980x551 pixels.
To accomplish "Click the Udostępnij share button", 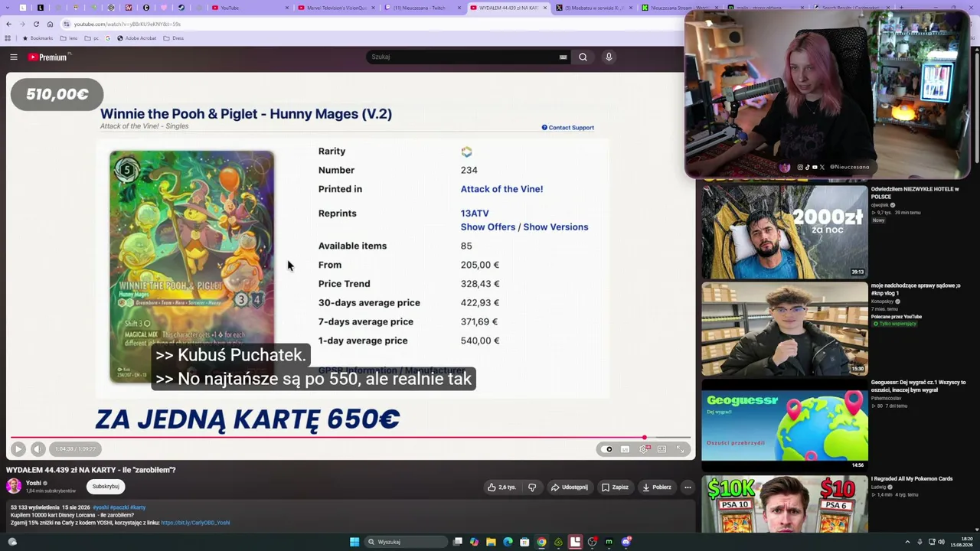I will [x=570, y=487].
